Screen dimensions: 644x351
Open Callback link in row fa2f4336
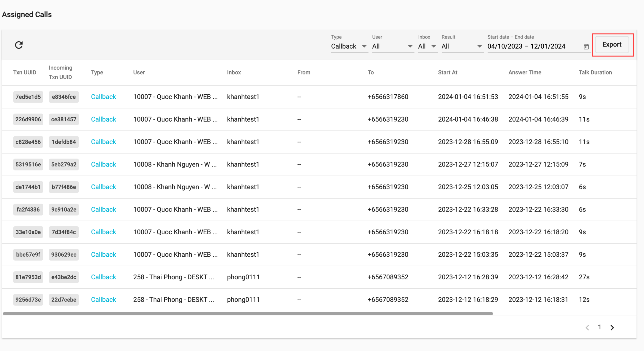coord(103,210)
